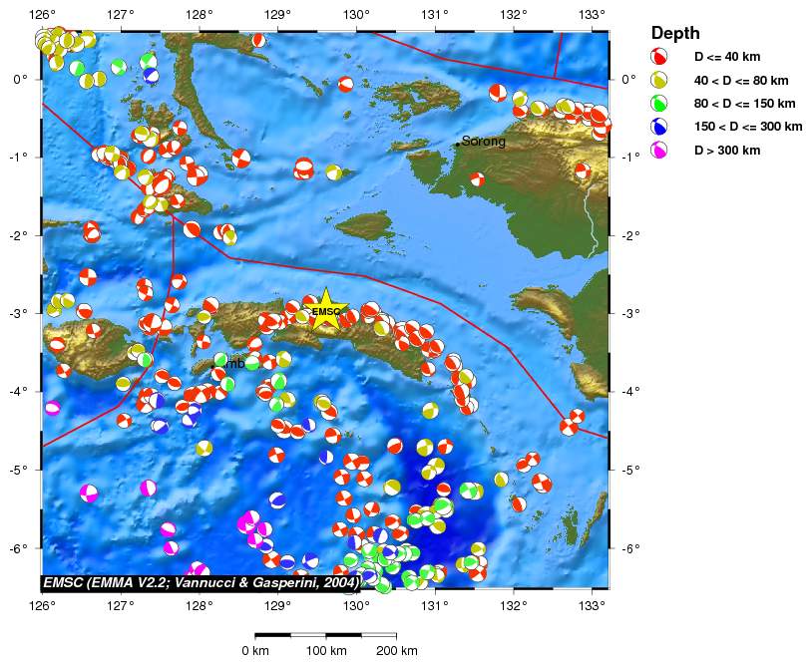Click the 126° longitude label at top
The width and height of the screenshot is (812, 665).
pos(42,14)
